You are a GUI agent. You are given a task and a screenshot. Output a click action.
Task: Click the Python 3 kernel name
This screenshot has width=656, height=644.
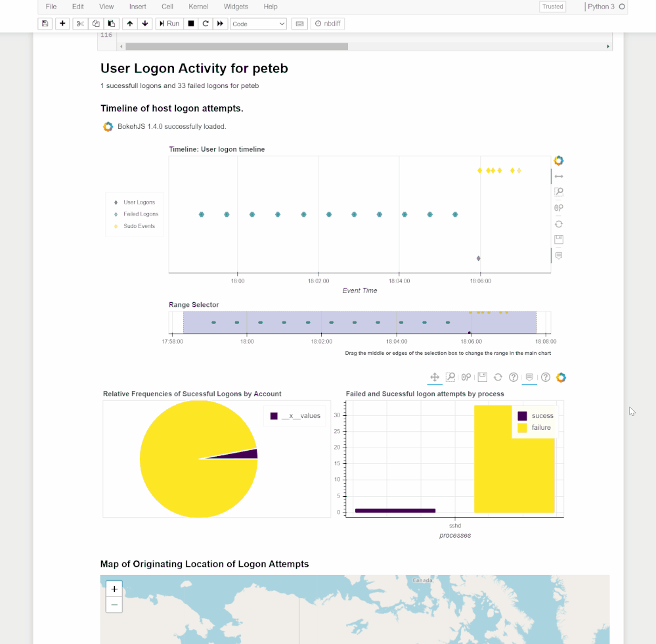(601, 7)
